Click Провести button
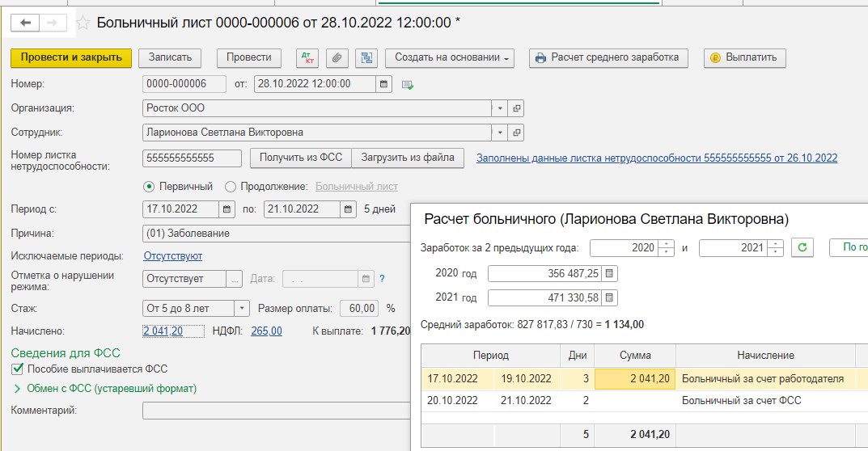This screenshot has width=868, height=451. coord(249,57)
